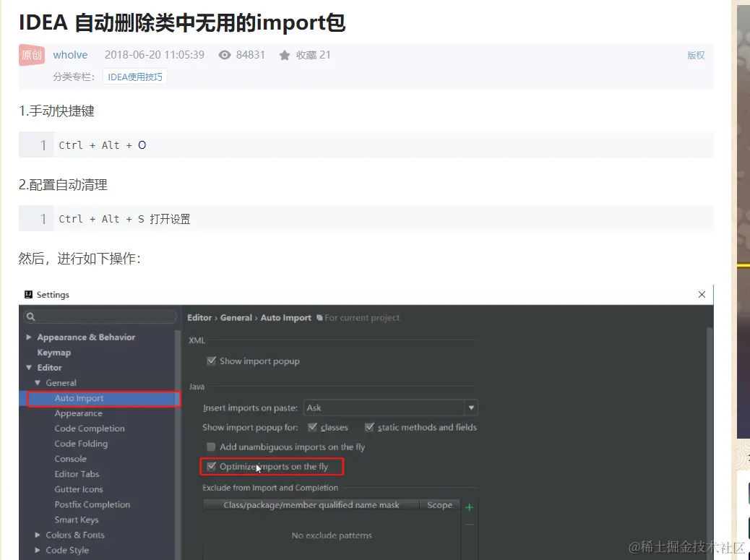Screen dimensions: 750x560
Task: Open Code Folding settings
Action: tap(81, 444)
